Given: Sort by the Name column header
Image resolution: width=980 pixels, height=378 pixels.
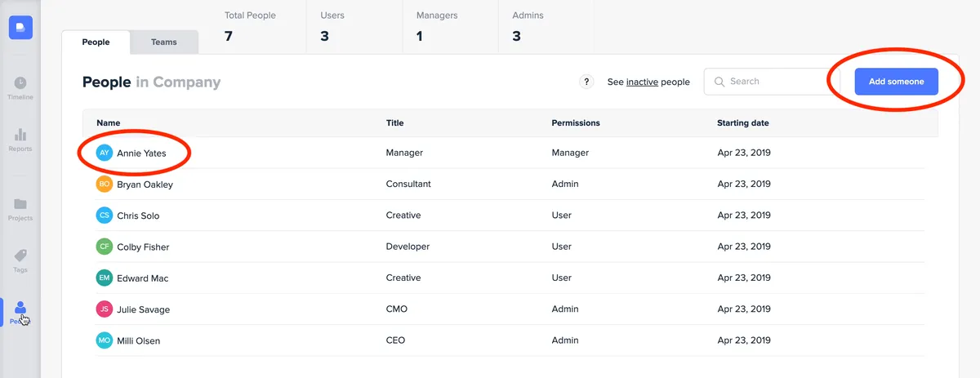Looking at the screenshot, I should (x=109, y=123).
